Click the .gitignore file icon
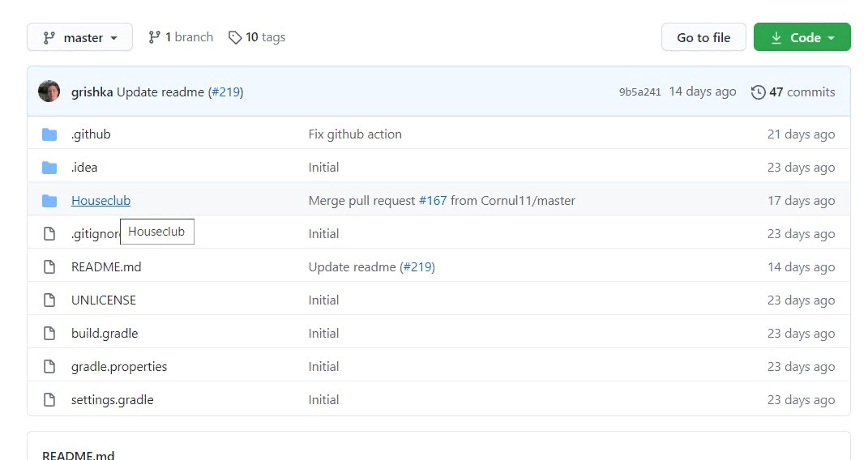Screen dimensions: 868x460 [x=49, y=234]
